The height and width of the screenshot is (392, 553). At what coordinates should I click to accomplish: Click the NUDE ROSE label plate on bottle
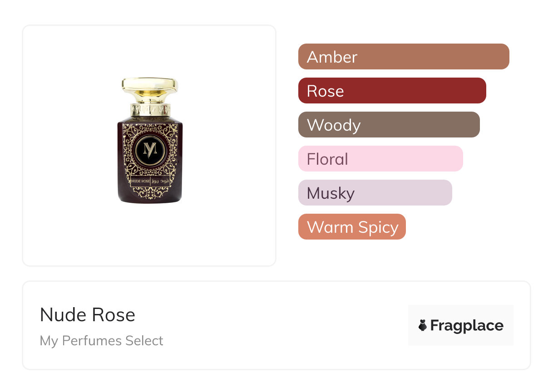coord(140,181)
